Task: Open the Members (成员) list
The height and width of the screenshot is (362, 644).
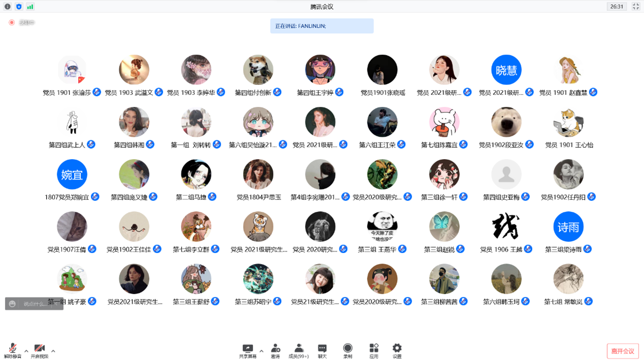Action: (x=298, y=350)
